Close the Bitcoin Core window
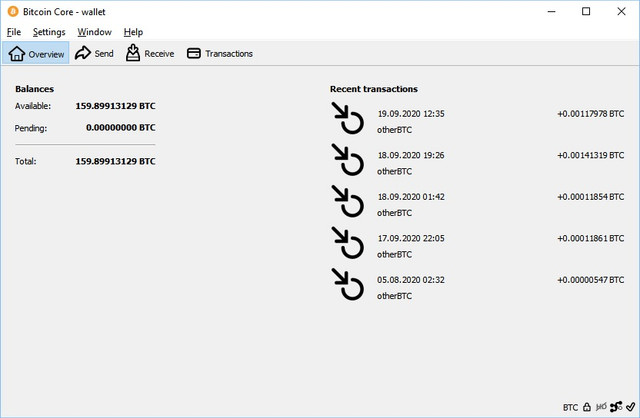Image resolution: width=640 pixels, height=418 pixels. point(621,11)
